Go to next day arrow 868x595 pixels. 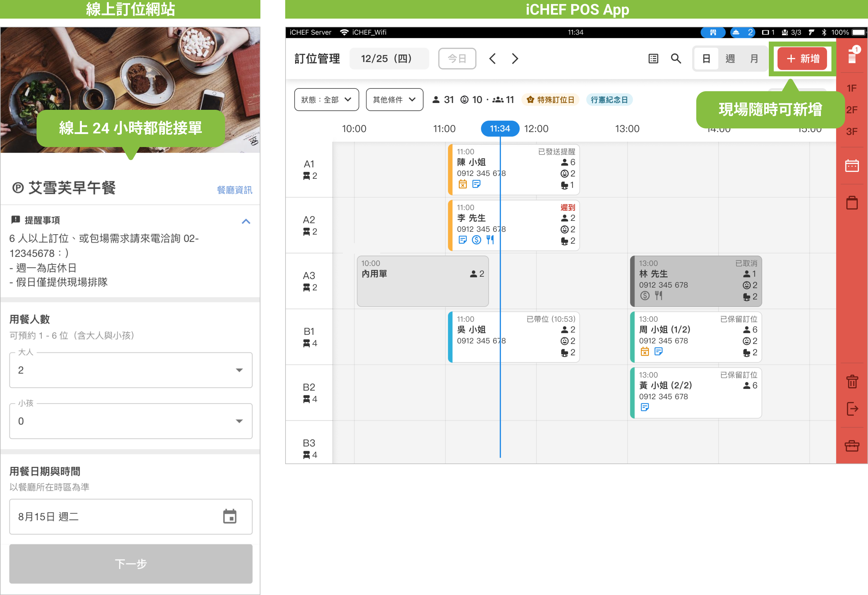click(x=515, y=59)
